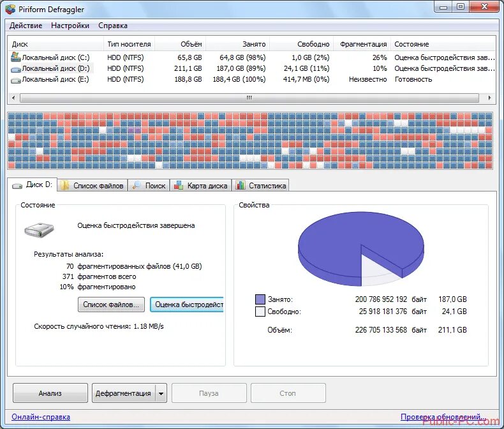Click the Defraggler app icon in title bar
The height and width of the screenshot is (429, 504).
pyautogui.click(x=10, y=9)
